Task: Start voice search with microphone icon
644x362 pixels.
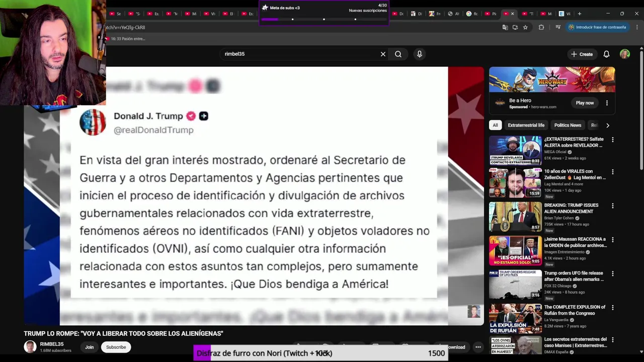Action: point(419,54)
